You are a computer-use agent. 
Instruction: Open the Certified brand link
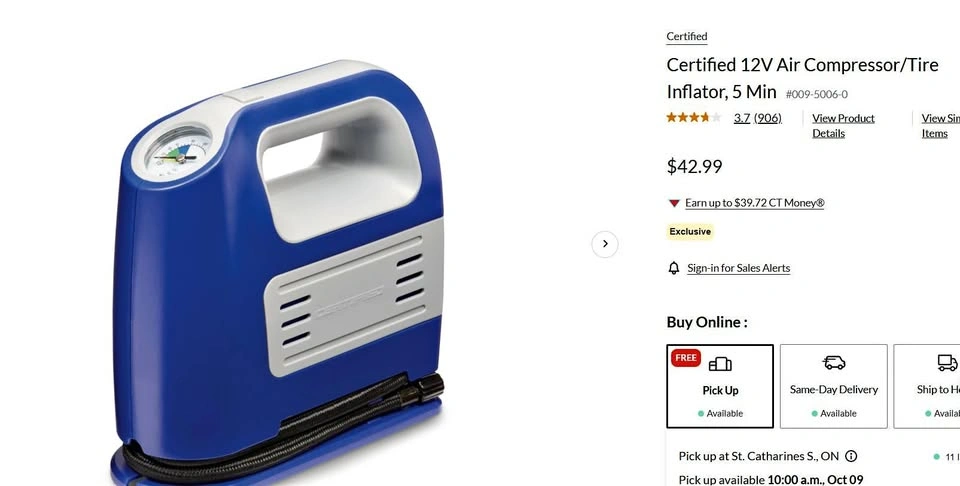pyautogui.click(x=686, y=36)
